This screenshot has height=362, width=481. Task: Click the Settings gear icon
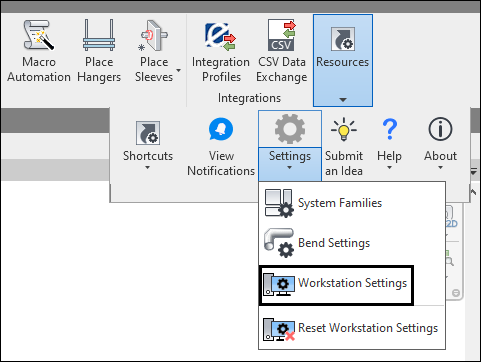[290, 129]
